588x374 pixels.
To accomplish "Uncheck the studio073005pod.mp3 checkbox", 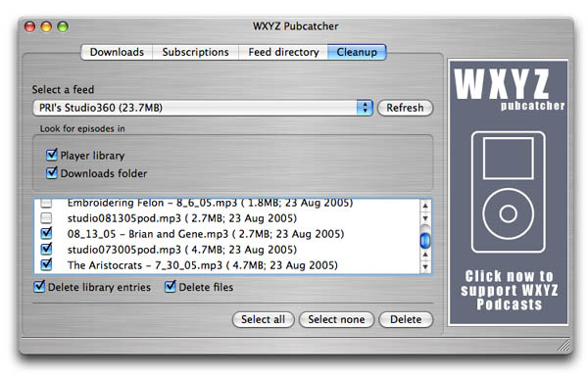I will coord(46,249).
